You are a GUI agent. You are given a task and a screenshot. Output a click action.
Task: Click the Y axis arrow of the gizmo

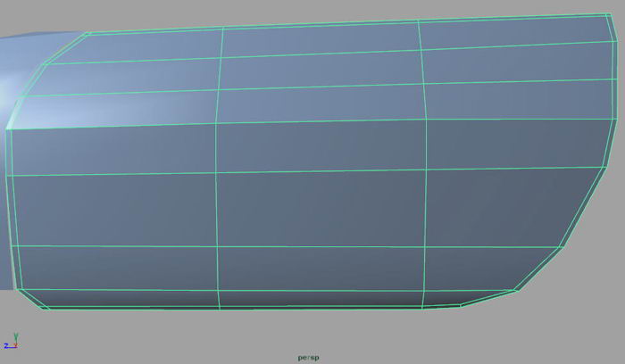tap(16, 336)
